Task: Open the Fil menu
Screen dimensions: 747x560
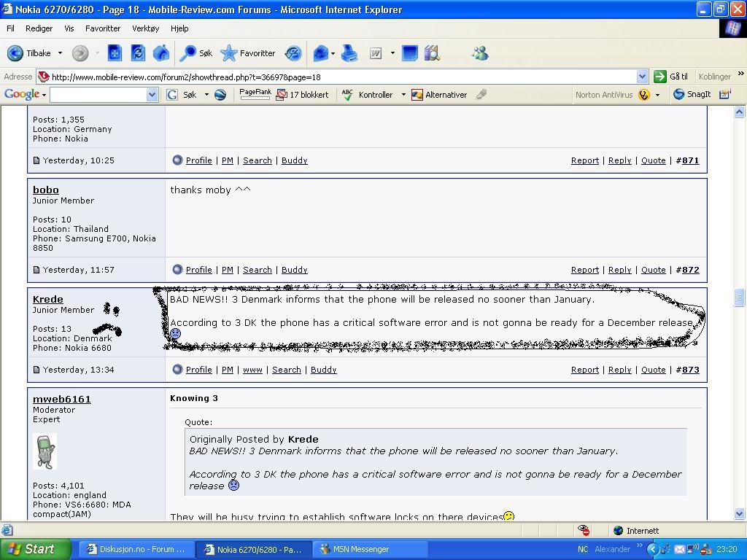Action: tap(10, 28)
